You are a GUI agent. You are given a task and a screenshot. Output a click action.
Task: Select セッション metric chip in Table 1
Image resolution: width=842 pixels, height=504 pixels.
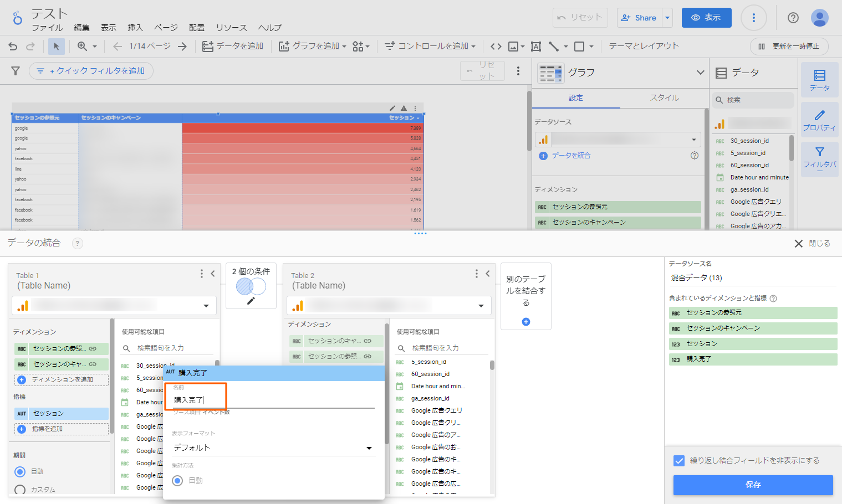point(62,414)
